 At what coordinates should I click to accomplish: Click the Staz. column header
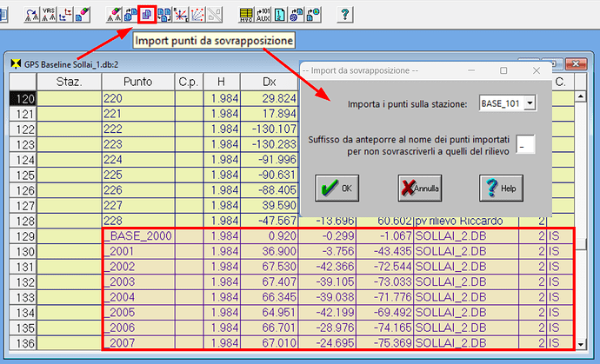[70, 82]
